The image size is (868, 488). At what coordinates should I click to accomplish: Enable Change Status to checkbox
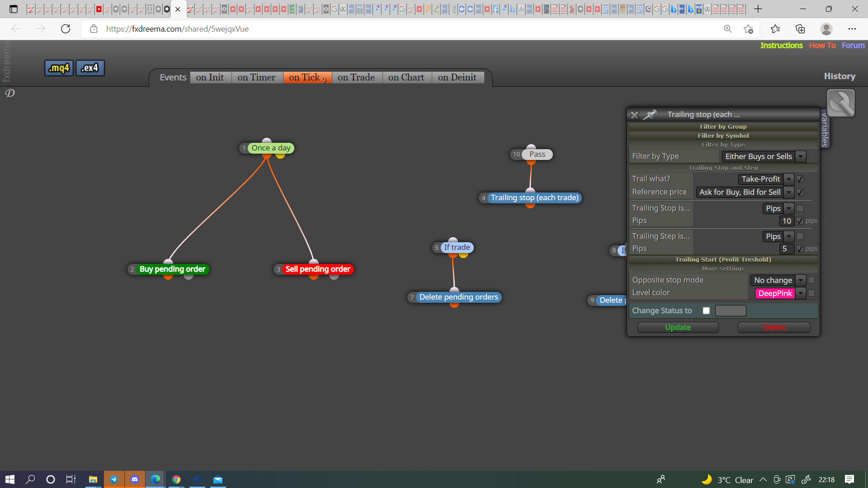tap(706, 310)
